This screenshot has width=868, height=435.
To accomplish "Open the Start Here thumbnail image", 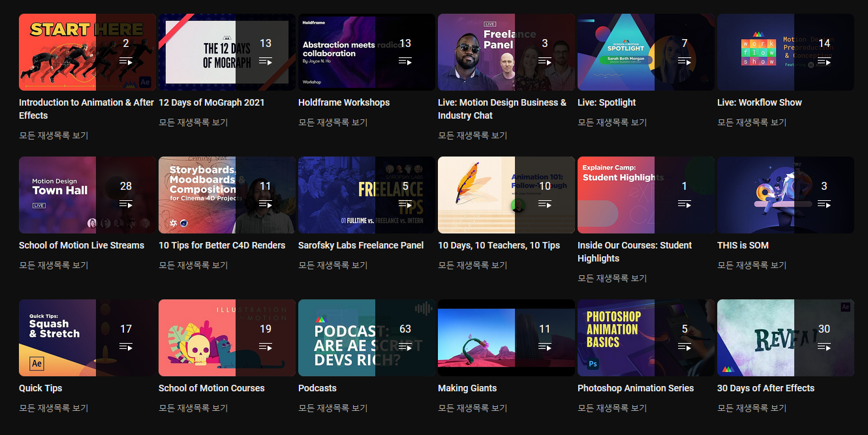I will pyautogui.click(x=87, y=52).
